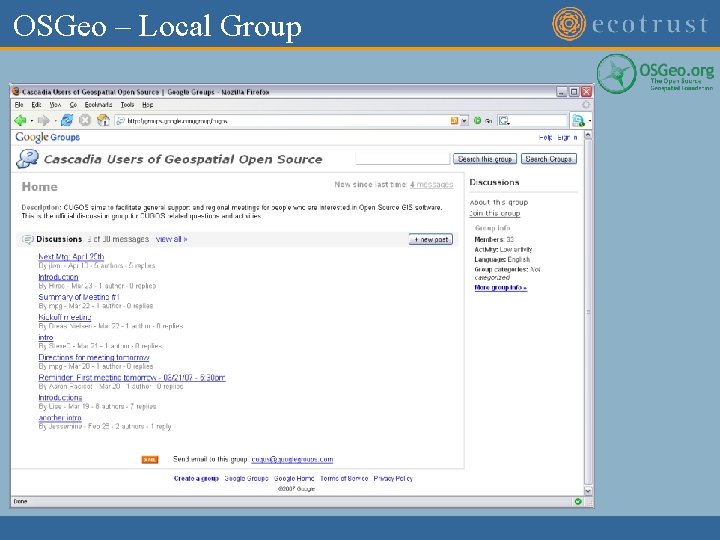Screen dimensions: 720x540
Task: Open the Forward button history dropdown arrow
Action: tap(55, 121)
